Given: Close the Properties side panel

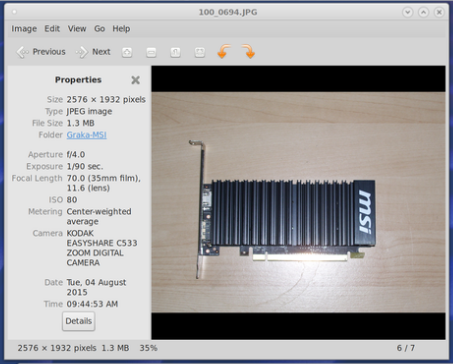Looking at the screenshot, I should (135, 80).
